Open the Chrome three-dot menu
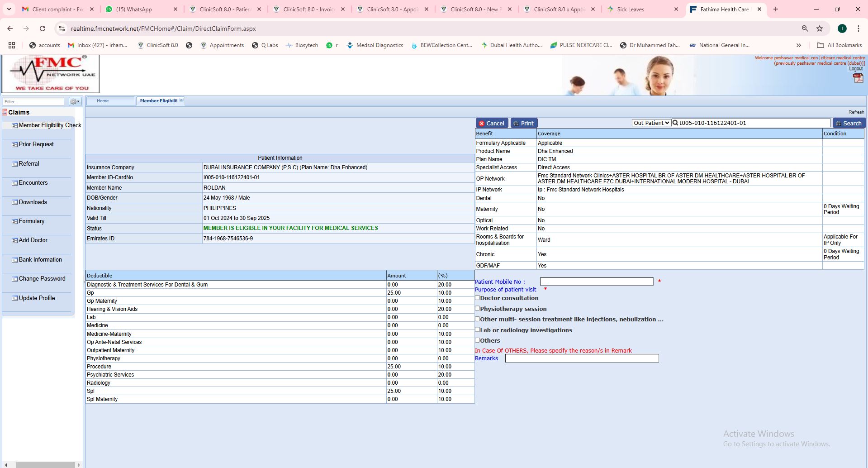Image resolution: width=868 pixels, height=468 pixels. [x=858, y=29]
